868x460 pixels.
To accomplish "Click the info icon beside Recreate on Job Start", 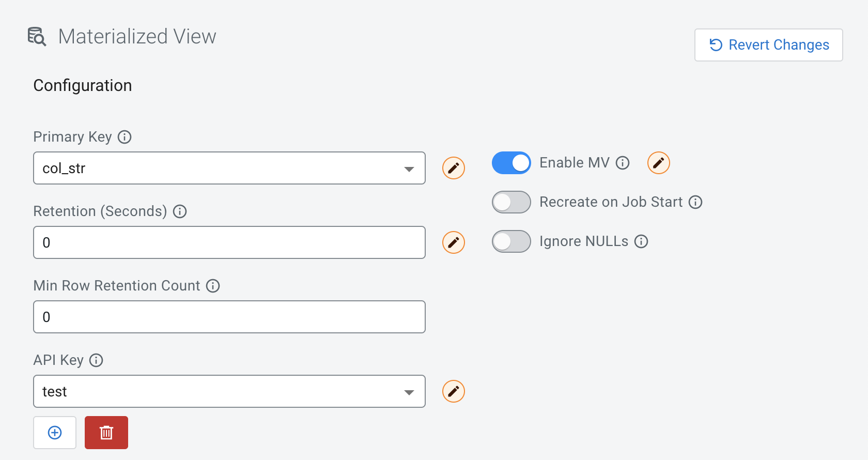I will [695, 202].
